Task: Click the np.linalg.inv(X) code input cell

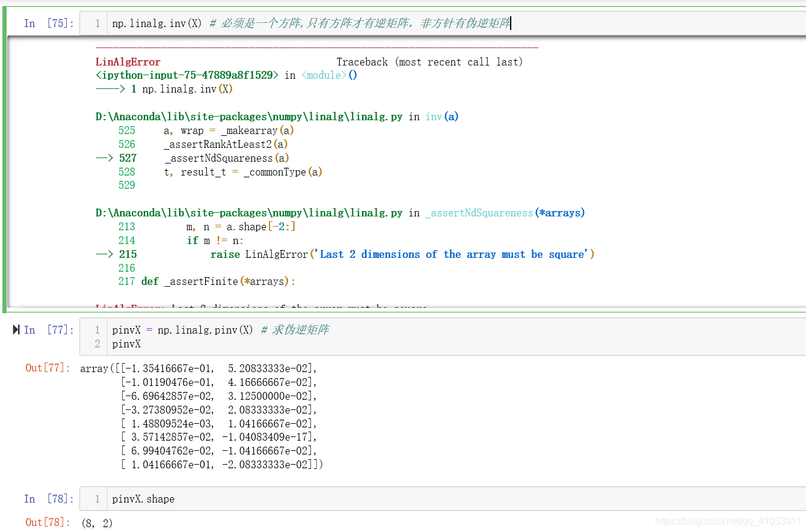Action: tap(443, 23)
